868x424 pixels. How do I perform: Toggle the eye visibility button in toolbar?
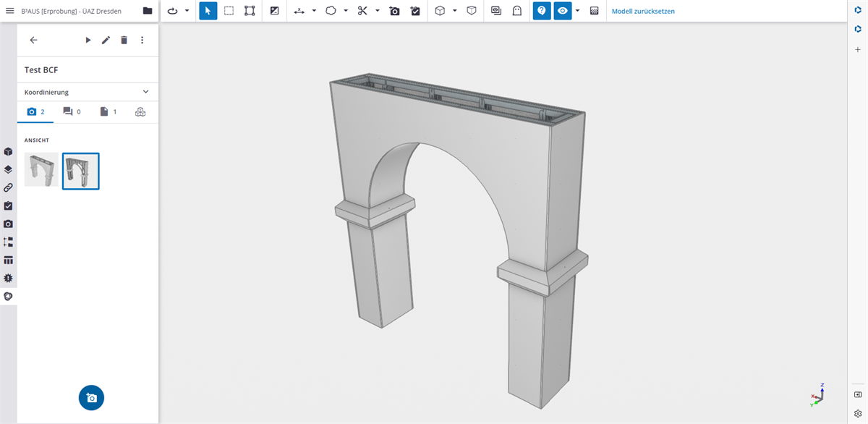562,11
